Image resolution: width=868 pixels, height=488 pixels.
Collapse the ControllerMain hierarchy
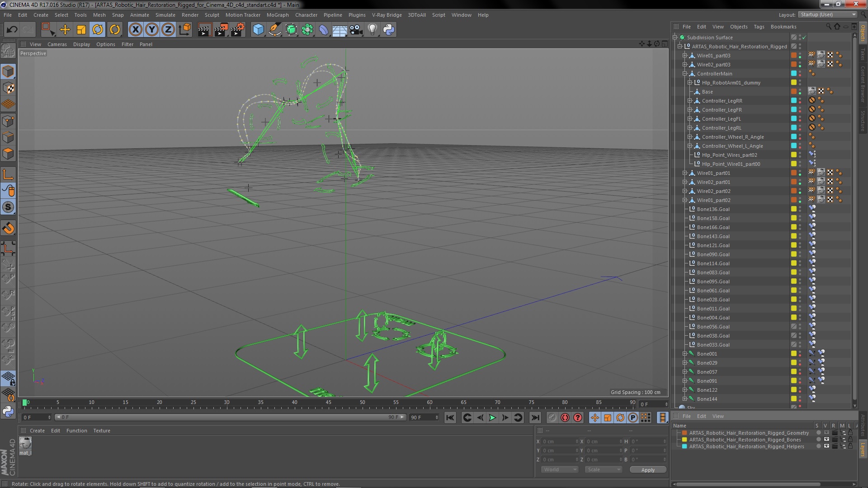pos(685,74)
